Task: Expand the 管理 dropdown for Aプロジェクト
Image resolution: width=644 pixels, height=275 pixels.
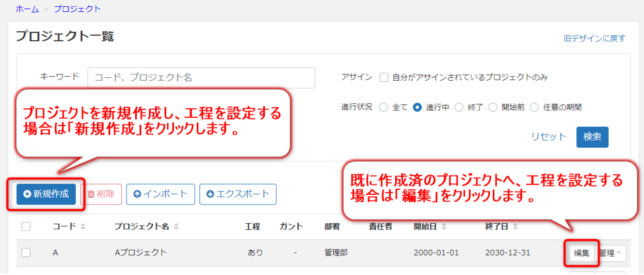Action: coord(611,253)
